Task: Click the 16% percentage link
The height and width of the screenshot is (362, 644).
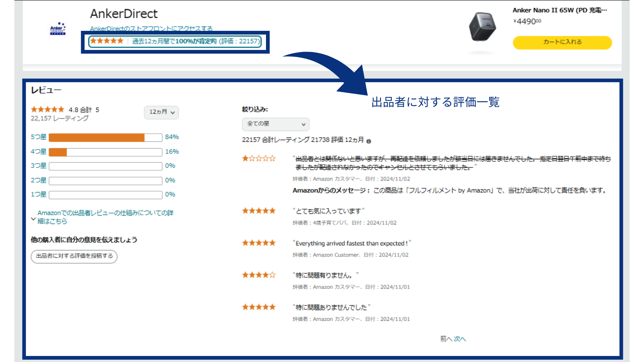Action: (172, 152)
